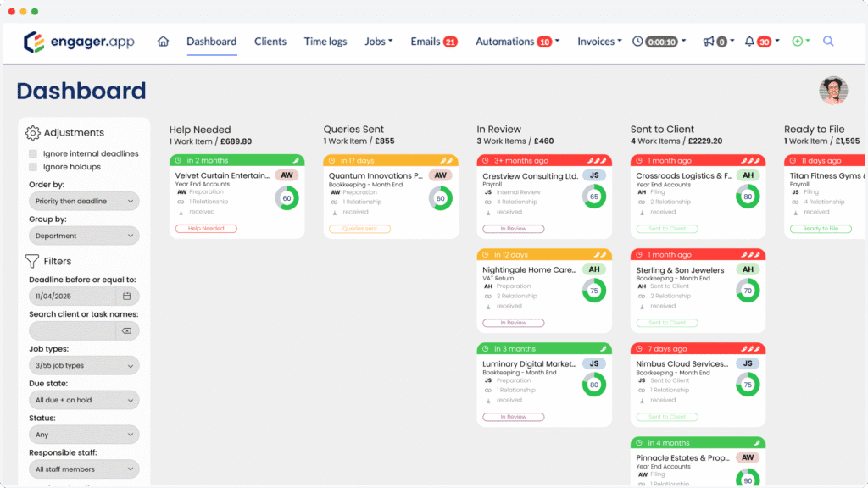868x488 pixels.
Task: Click the clock icon on 'in 2 months' header
Action: click(x=178, y=160)
